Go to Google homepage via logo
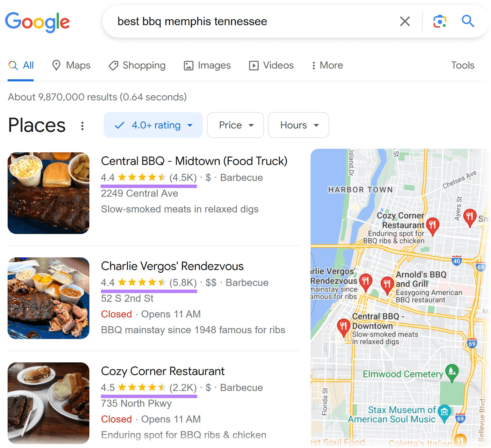 point(37,22)
